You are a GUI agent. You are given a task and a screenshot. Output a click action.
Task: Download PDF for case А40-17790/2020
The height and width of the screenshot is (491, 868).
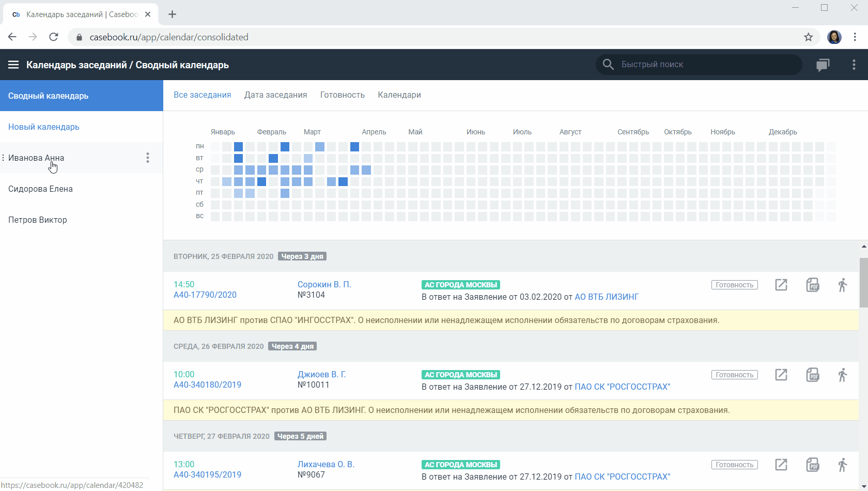tap(813, 285)
